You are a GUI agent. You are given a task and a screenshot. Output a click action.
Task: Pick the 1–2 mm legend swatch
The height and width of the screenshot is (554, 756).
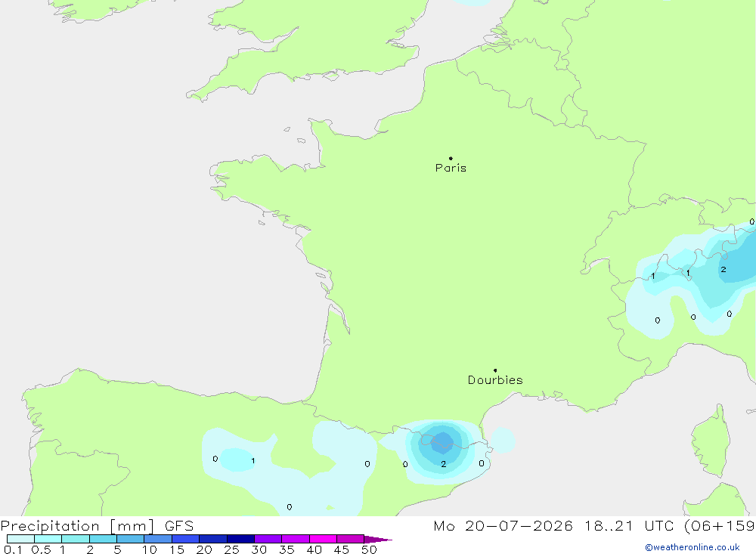click(75, 539)
